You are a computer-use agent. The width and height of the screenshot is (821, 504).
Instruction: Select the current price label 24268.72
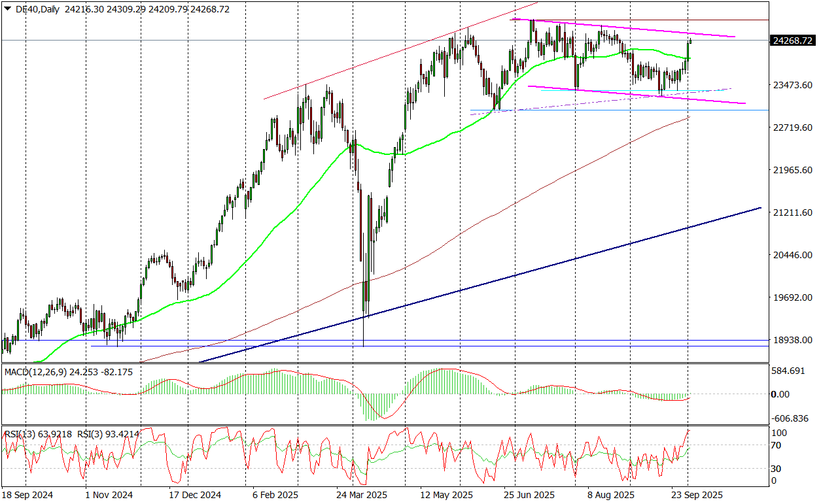(792, 41)
